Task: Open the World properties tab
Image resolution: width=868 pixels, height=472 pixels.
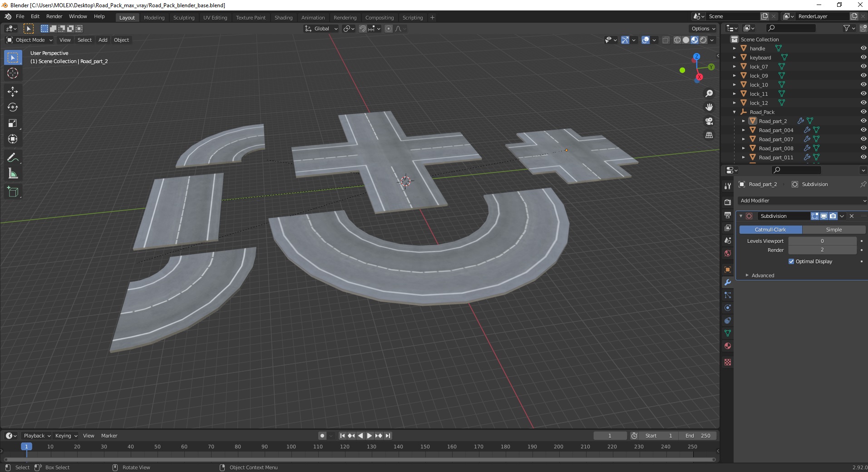Action: click(x=728, y=253)
